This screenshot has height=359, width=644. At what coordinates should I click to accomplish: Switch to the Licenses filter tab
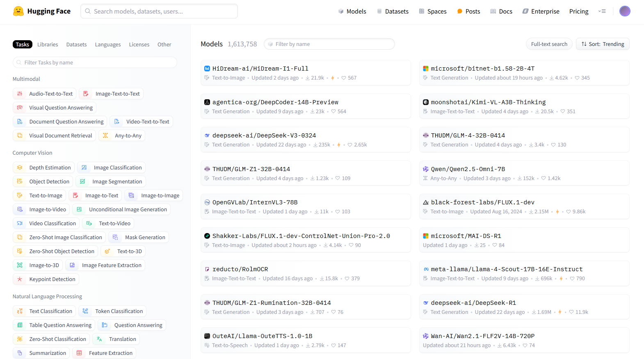pyautogui.click(x=139, y=44)
